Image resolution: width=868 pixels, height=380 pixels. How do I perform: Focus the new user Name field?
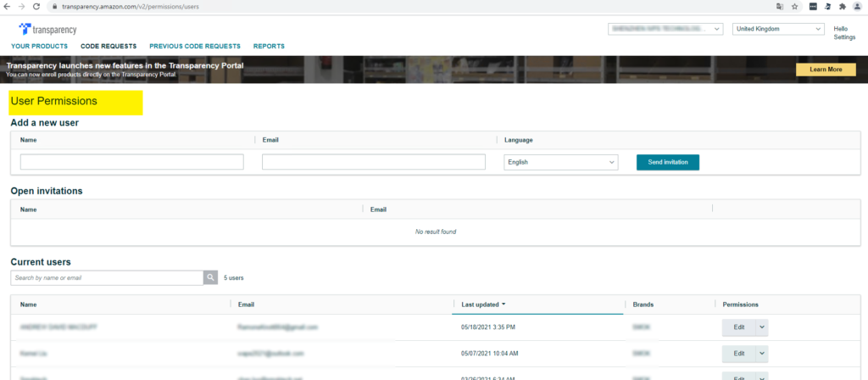pos(131,162)
